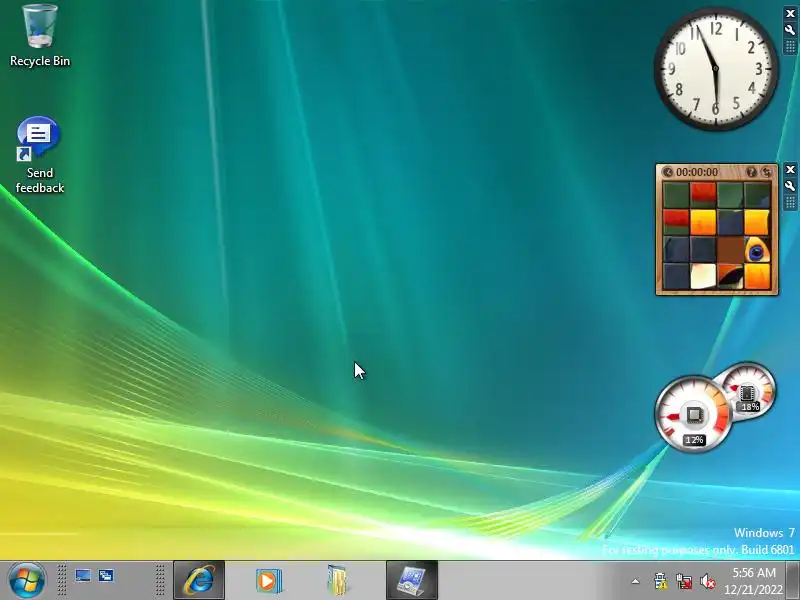800x600 pixels.
Task: Click the Clock gadget drag handle
Action: (x=790, y=47)
